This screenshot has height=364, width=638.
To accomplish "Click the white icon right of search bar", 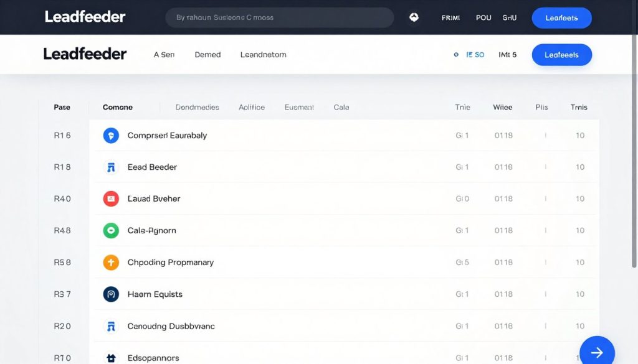I will point(414,17).
